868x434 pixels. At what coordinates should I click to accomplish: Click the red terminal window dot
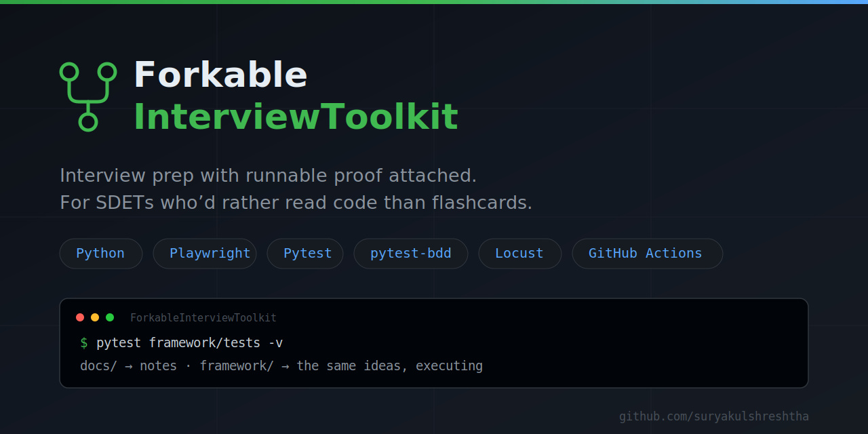click(80, 317)
